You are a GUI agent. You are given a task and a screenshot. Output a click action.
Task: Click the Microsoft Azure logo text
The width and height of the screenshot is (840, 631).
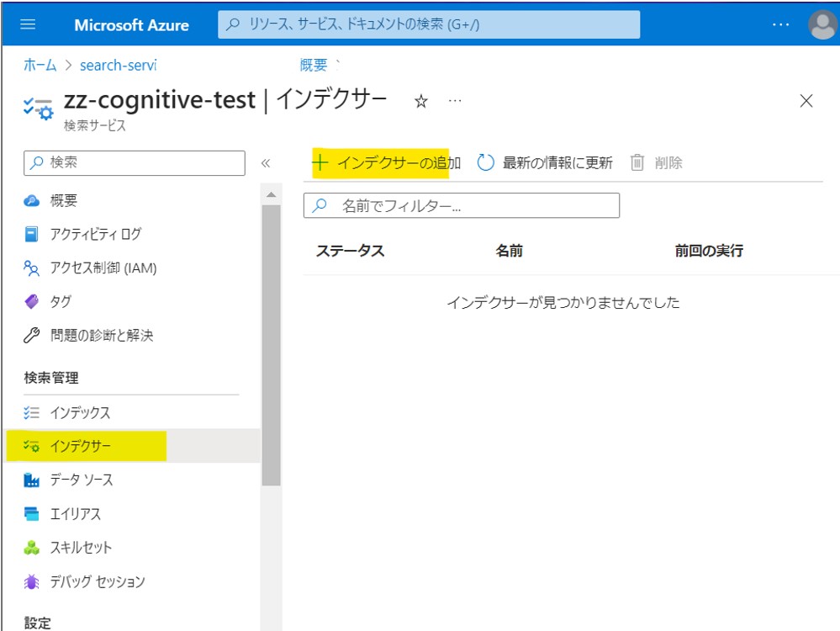tap(131, 25)
